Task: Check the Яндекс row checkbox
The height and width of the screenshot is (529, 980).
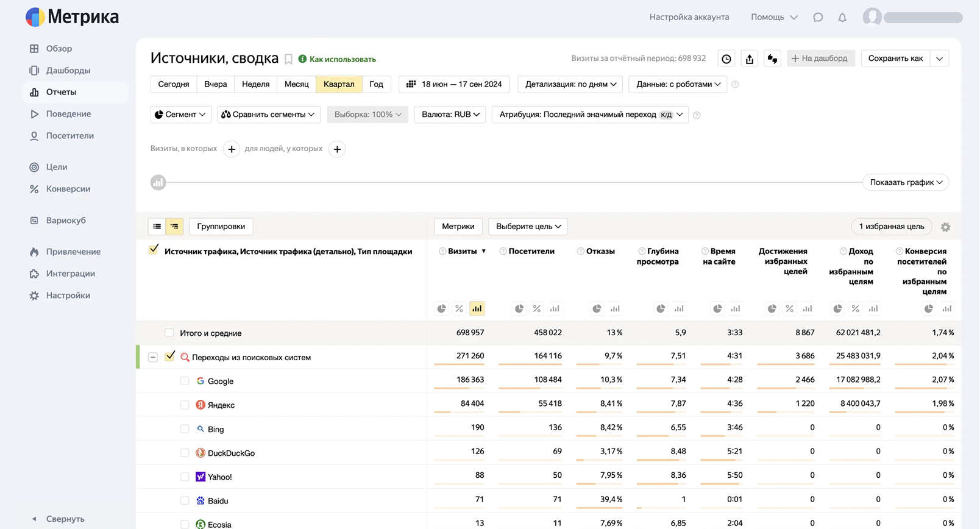Action: (185, 405)
